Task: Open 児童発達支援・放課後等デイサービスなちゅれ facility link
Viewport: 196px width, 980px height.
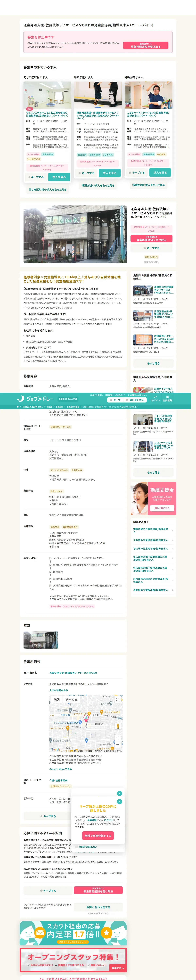Action: coord(73,673)
